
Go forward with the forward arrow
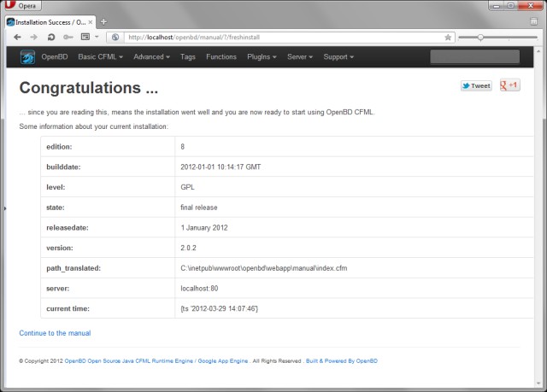click(x=33, y=37)
